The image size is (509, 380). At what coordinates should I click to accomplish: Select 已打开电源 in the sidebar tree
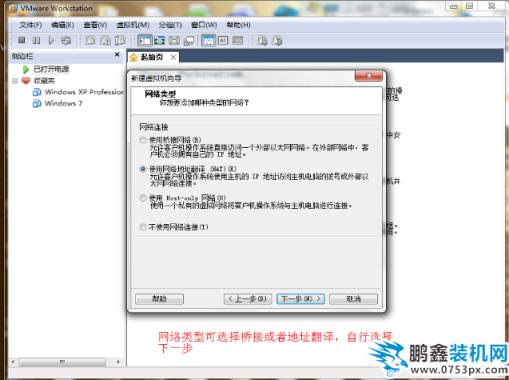click(x=51, y=69)
